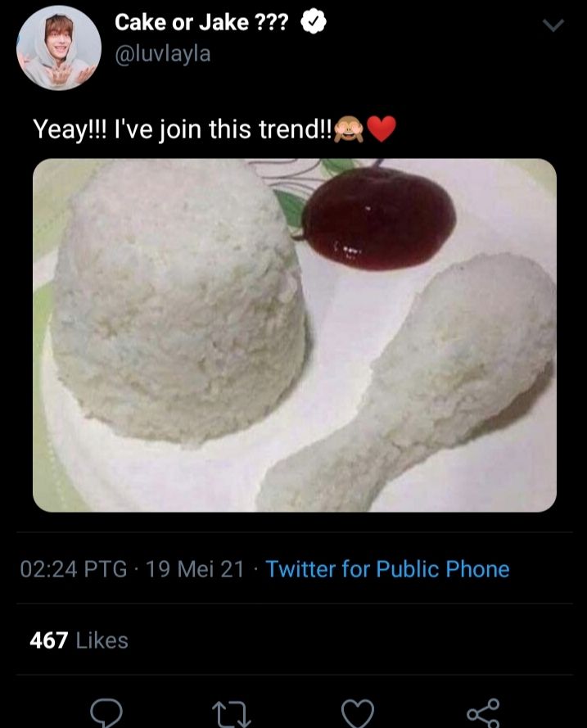
Task: View the 467 Likes list
Action: click(79, 640)
